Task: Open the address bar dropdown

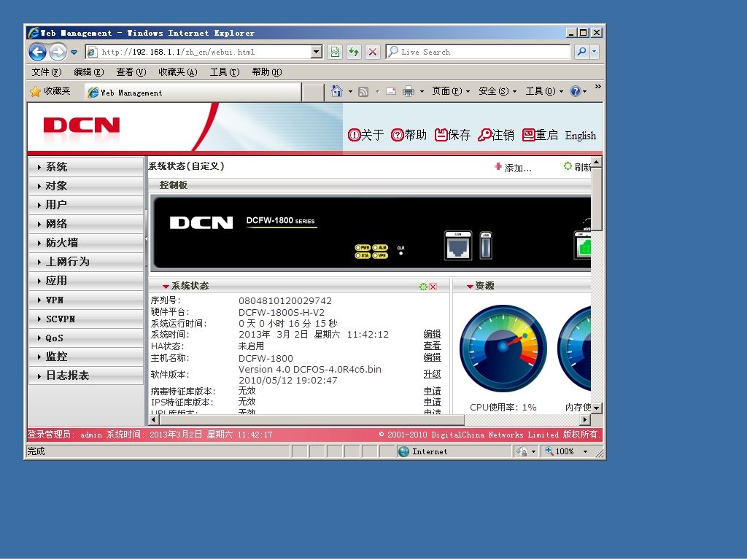Action: pyautogui.click(x=317, y=52)
